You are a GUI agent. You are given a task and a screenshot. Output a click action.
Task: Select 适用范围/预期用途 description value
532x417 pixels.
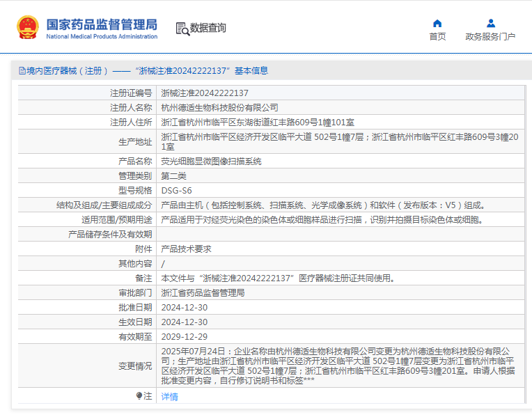[x=322, y=219]
